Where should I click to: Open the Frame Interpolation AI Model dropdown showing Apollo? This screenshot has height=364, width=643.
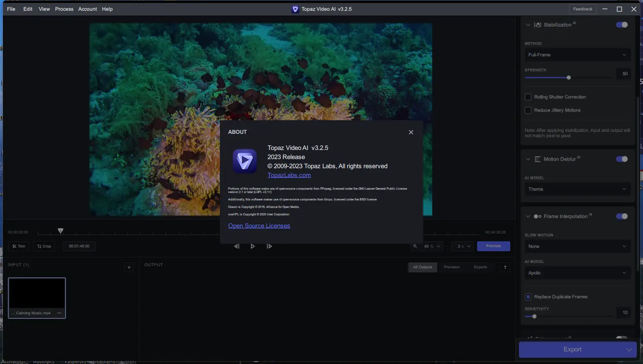(577, 273)
